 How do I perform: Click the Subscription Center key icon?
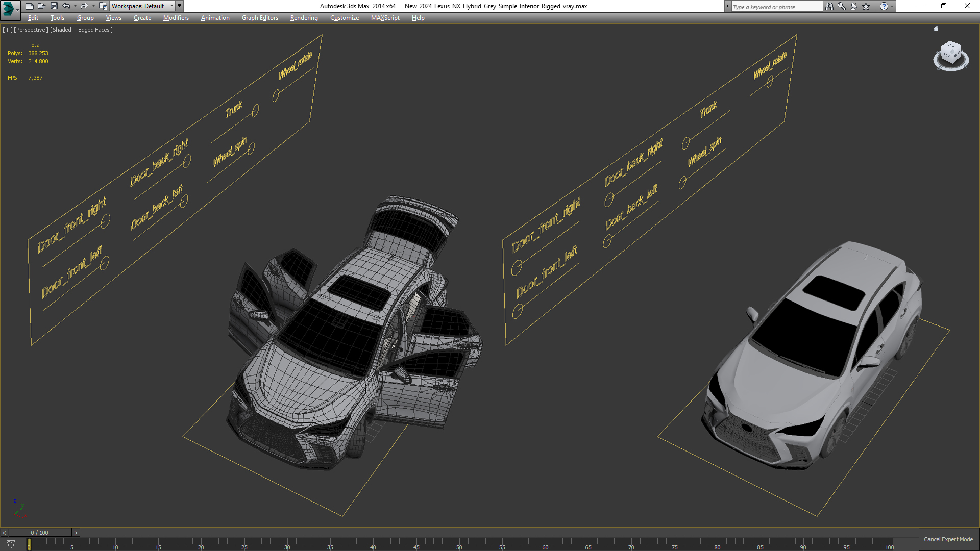pyautogui.click(x=842, y=6)
